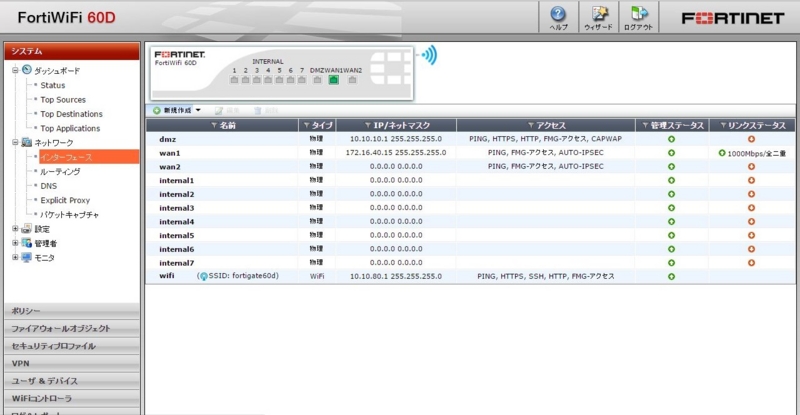Image resolution: width=800 pixels, height=415 pixels.
Task: Click the Logout icon
Action: point(638,17)
